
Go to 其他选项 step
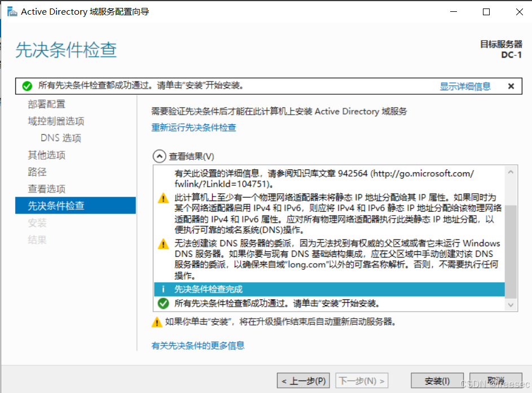46,155
